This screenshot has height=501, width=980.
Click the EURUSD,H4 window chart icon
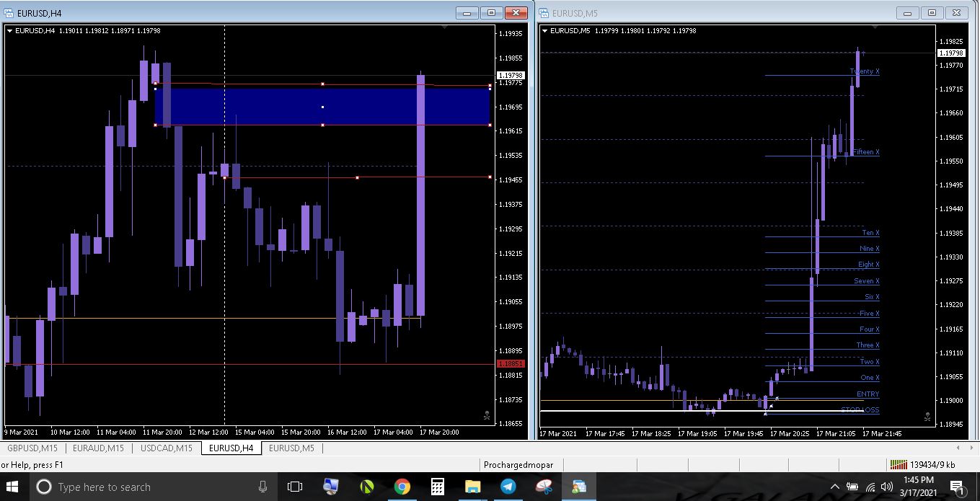pos(9,13)
